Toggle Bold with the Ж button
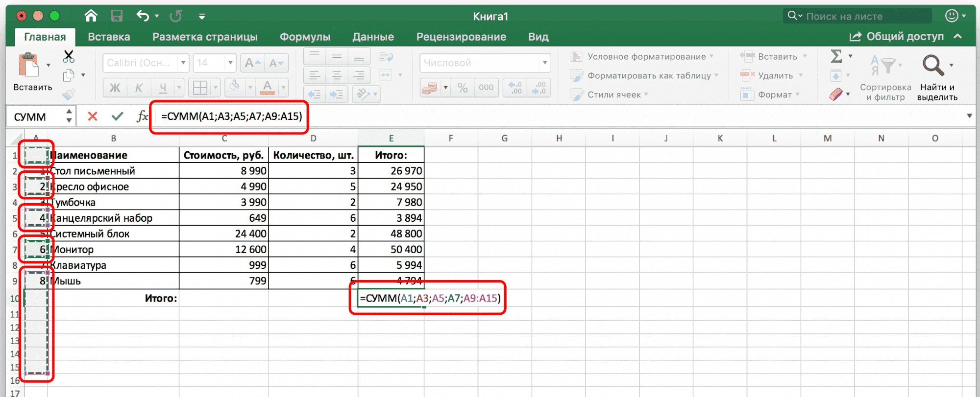Screen dimensions: 980x397 115,88
